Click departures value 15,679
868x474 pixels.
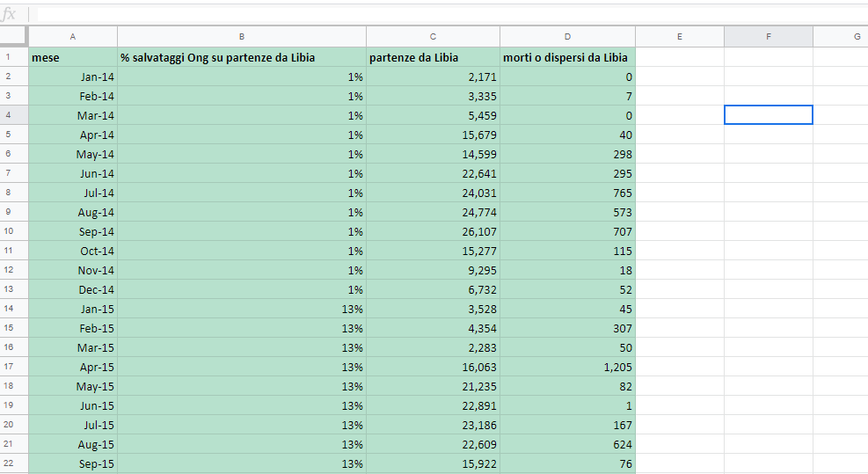pos(433,135)
